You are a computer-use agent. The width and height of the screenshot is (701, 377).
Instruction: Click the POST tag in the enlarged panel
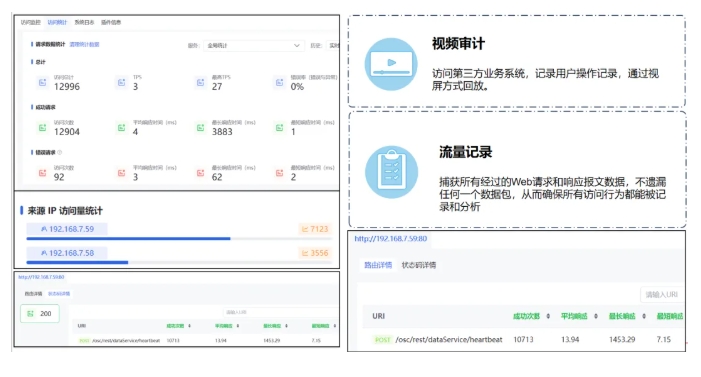tap(382, 340)
